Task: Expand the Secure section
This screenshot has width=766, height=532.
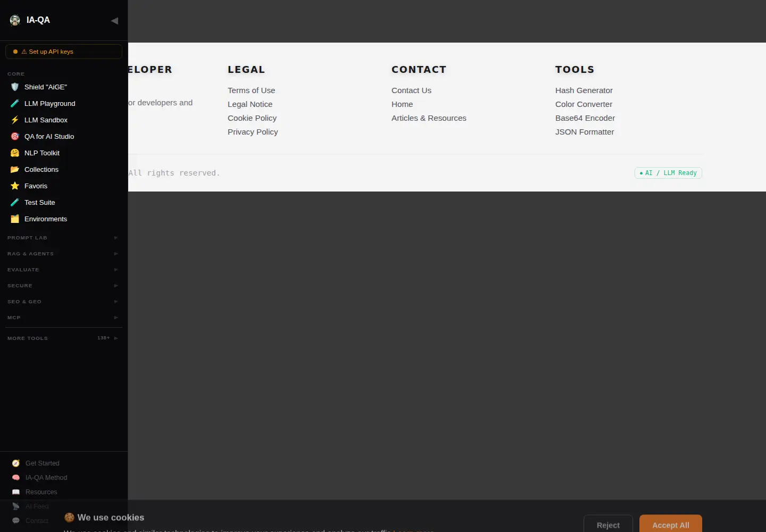Action: click(63, 286)
